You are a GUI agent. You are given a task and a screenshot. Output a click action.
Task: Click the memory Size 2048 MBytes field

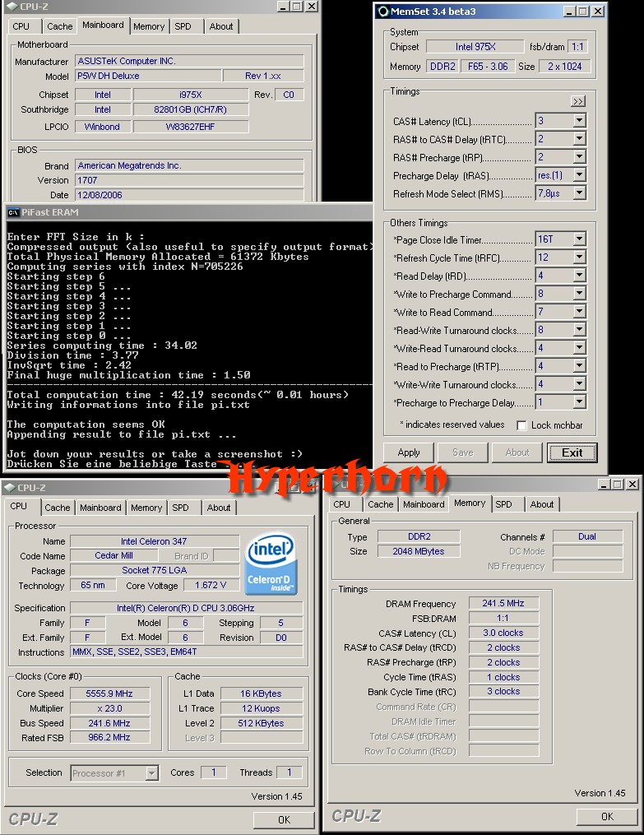point(419,551)
